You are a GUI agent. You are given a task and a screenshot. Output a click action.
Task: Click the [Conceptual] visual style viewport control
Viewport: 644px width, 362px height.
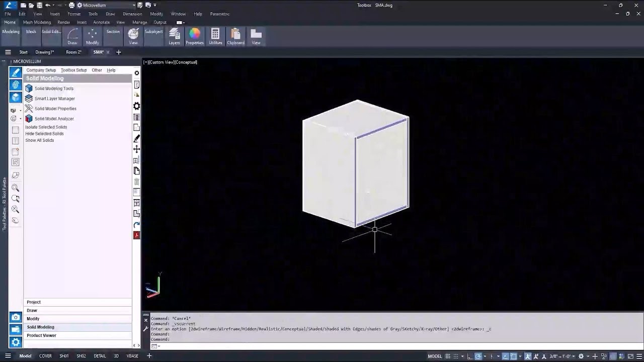coord(186,62)
